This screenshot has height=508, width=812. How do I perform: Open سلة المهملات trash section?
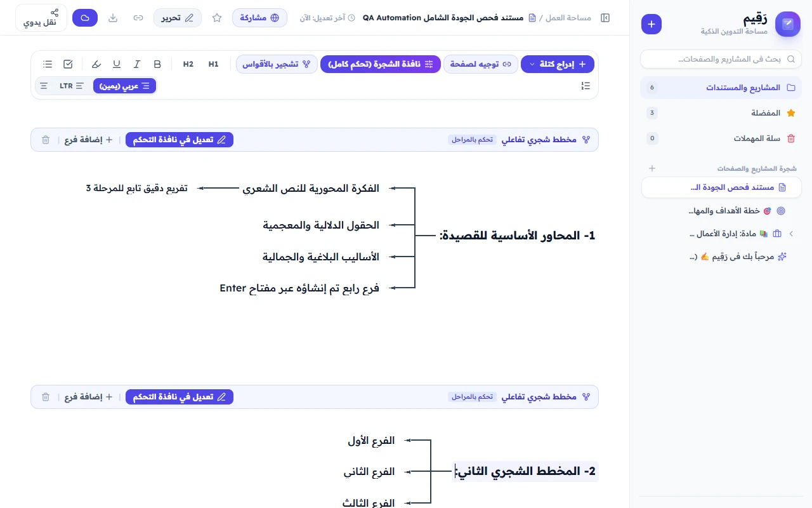pos(721,138)
